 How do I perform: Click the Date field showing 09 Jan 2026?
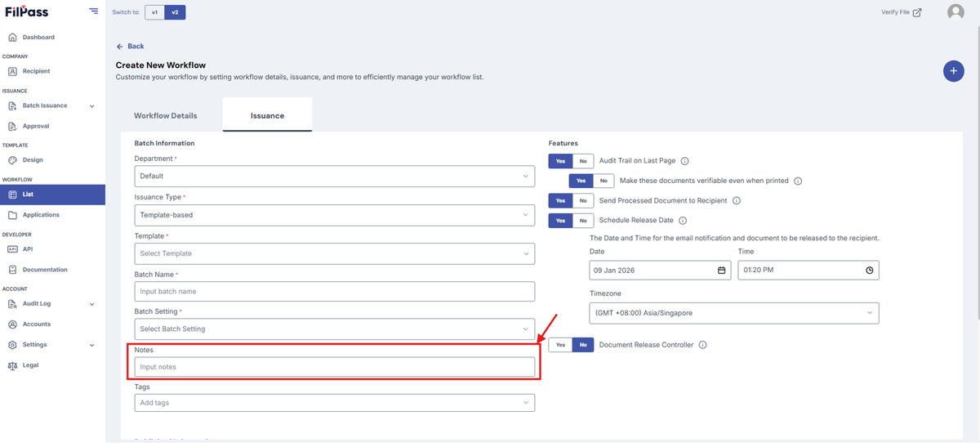[x=660, y=271]
